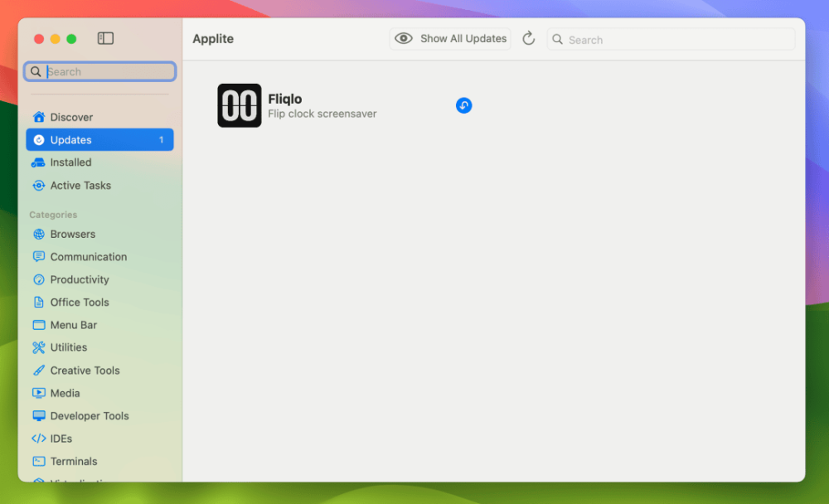Image resolution: width=829 pixels, height=504 pixels.
Task: Click the magnifier icon in toolbar search
Action: pyautogui.click(x=557, y=39)
